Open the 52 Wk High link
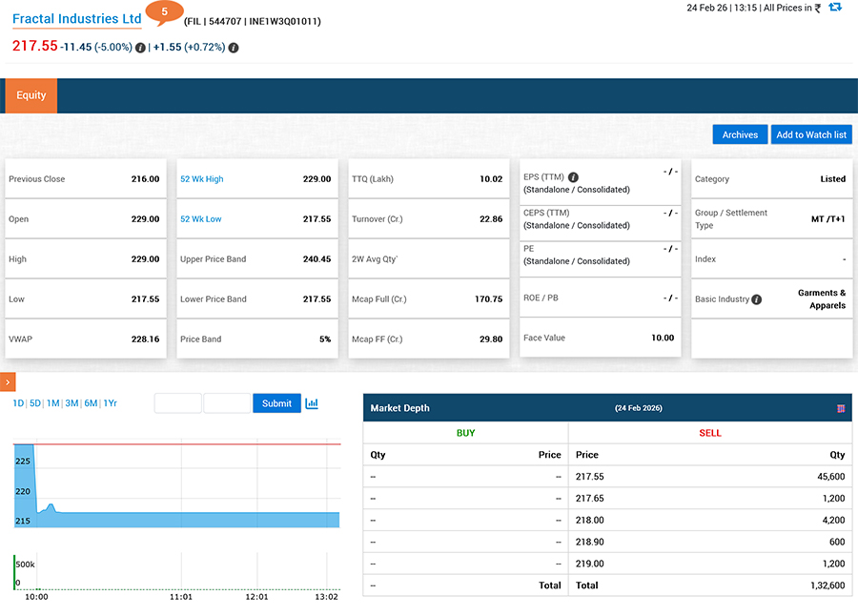This screenshot has width=858, height=616. click(x=202, y=179)
